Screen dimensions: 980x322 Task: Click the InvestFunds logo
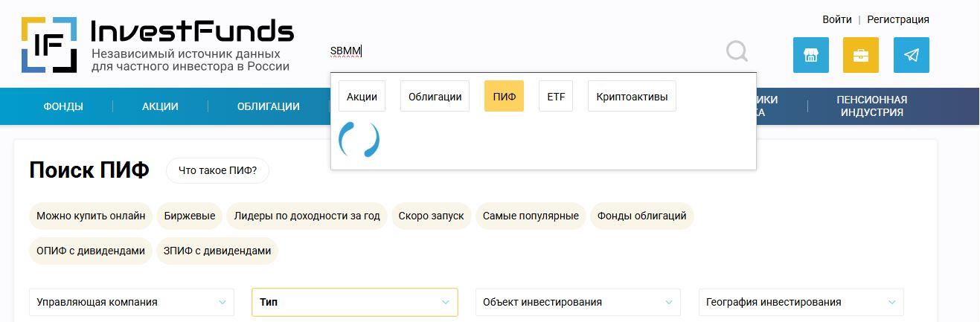[157, 45]
